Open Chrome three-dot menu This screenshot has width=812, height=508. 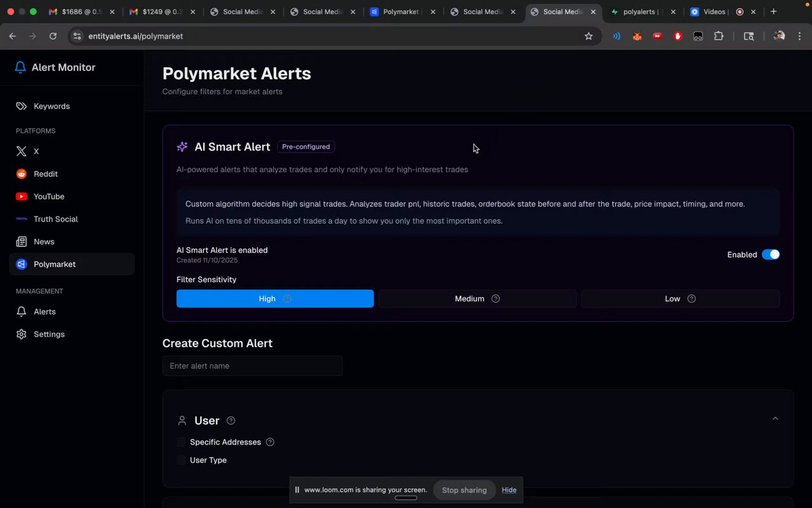[799, 36]
